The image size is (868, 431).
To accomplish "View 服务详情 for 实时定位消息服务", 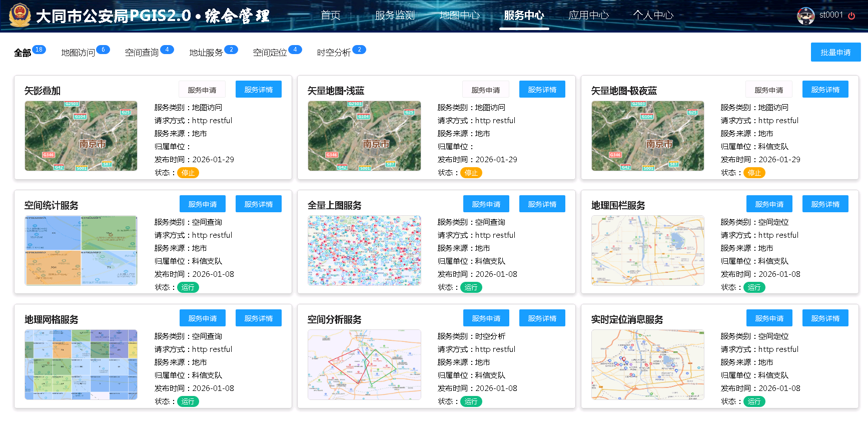I will tap(825, 318).
